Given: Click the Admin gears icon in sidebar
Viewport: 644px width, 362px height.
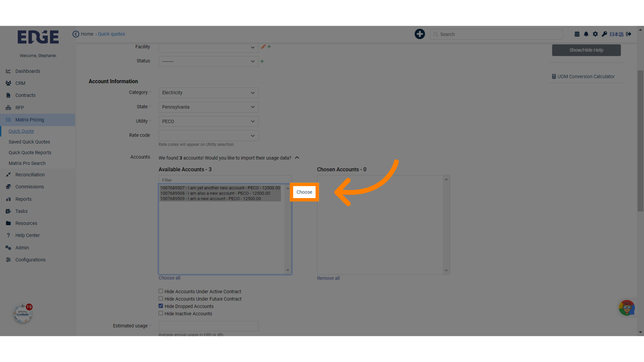Looking at the screenshot, I should [x=8, y=248].
